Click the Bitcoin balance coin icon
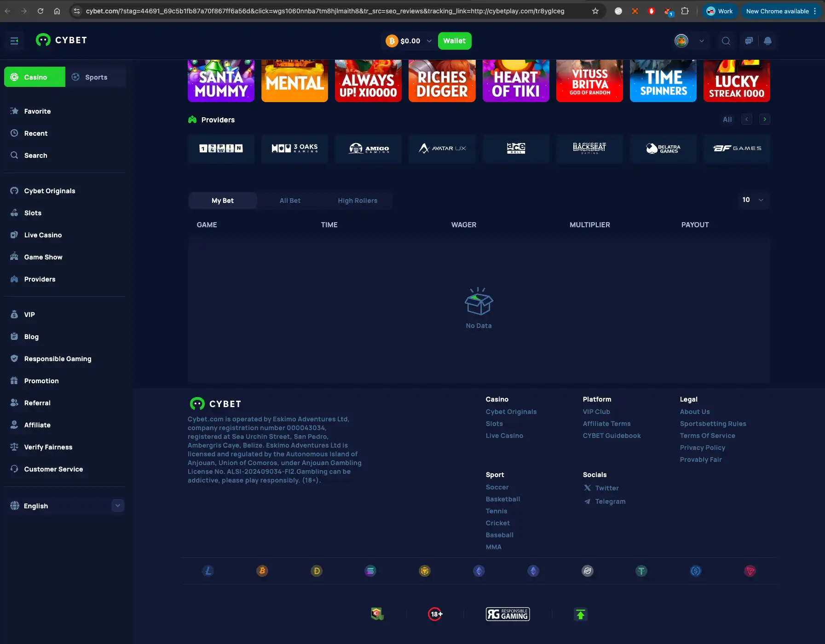 pos(392,41)
